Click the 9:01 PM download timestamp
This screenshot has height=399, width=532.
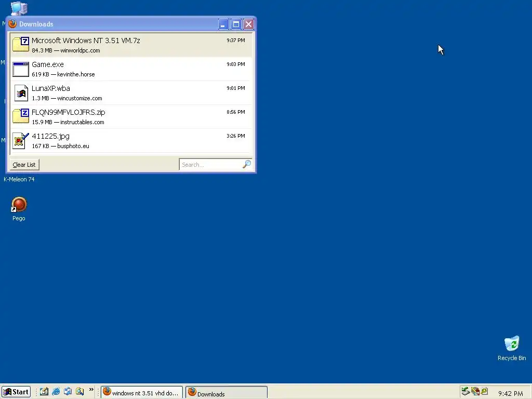click(x=236, y=88)
